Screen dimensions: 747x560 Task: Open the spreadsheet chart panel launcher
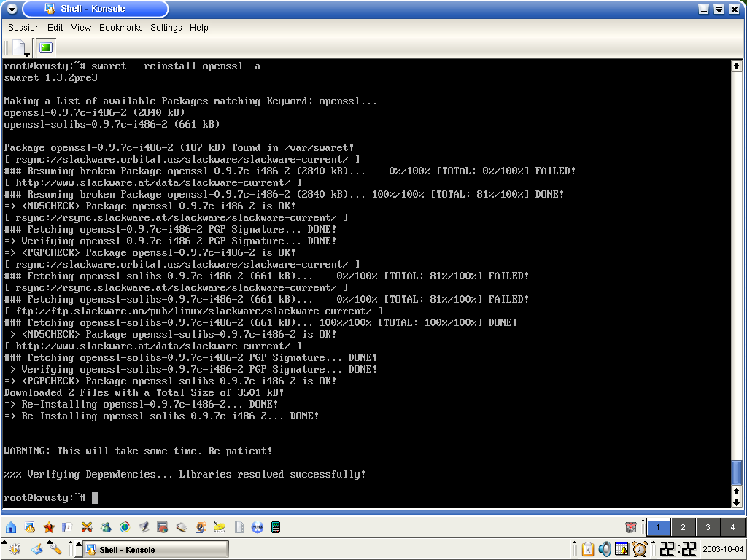(x=163, y=527)
